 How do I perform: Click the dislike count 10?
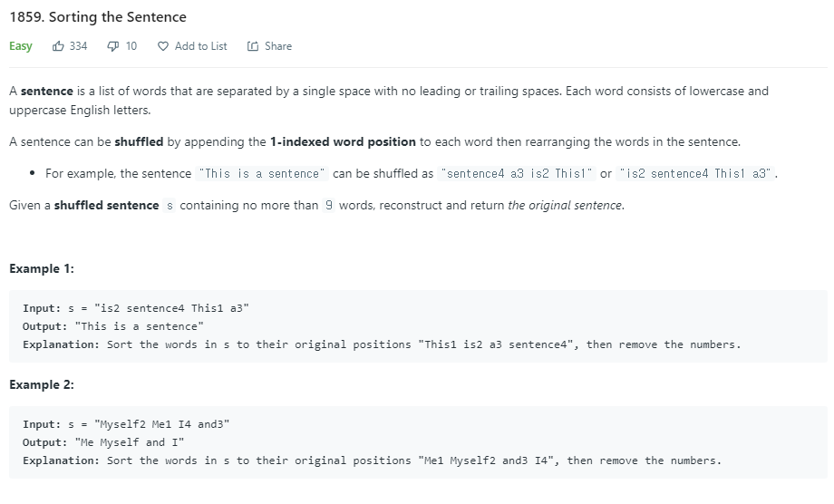pos(131,46)
